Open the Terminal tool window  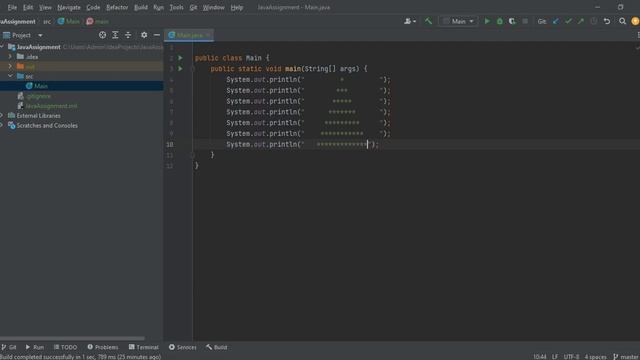144,347
